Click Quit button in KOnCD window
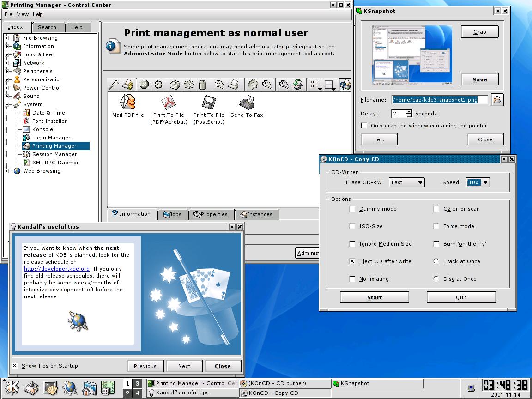This screenshot has width=532, height=399. coord(461,297)
